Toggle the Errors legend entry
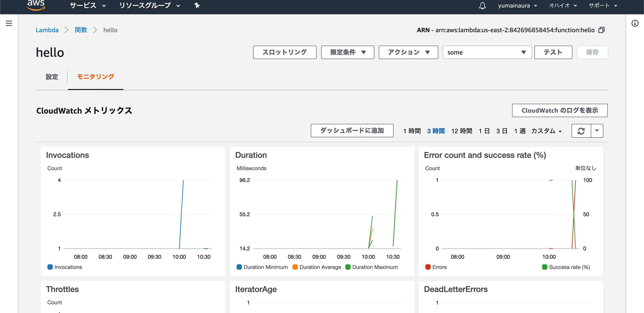The image size is (644, 313). [436, 267]
